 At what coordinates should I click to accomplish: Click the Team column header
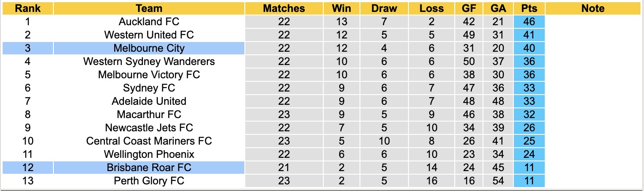pos(149,8)
